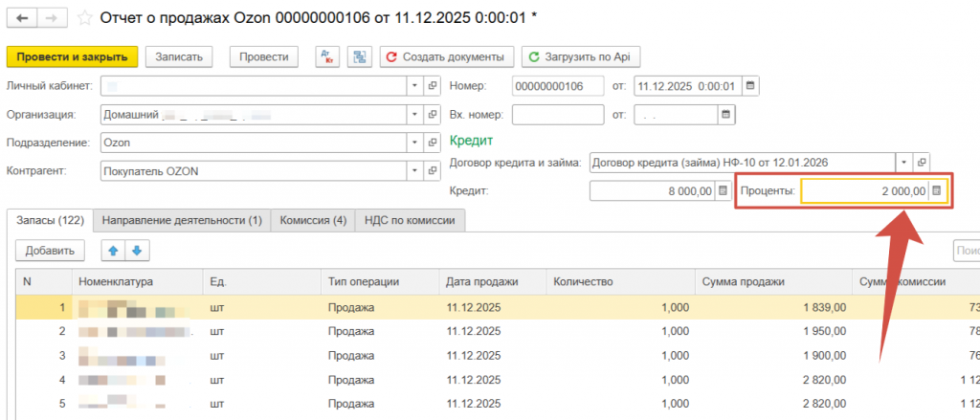980x420 pixels.
Task: Click the Загрузить по Api button
Action: coord(580,57)
